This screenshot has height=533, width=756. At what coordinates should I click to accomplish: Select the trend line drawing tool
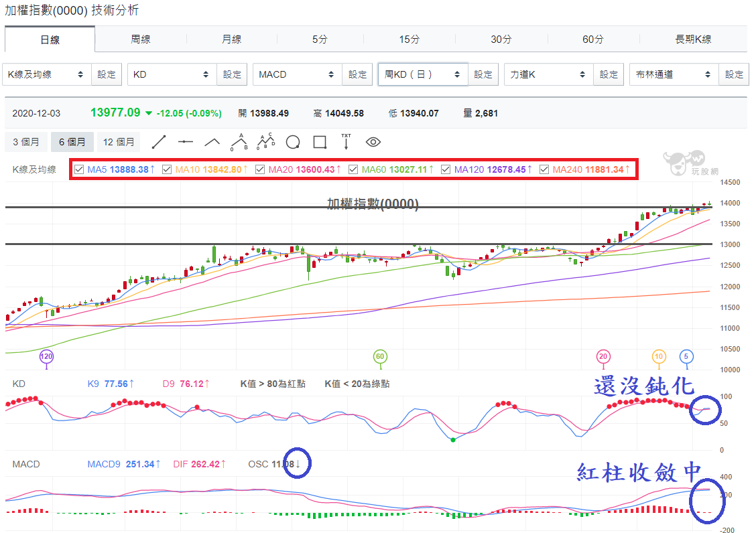click(159, 142)
